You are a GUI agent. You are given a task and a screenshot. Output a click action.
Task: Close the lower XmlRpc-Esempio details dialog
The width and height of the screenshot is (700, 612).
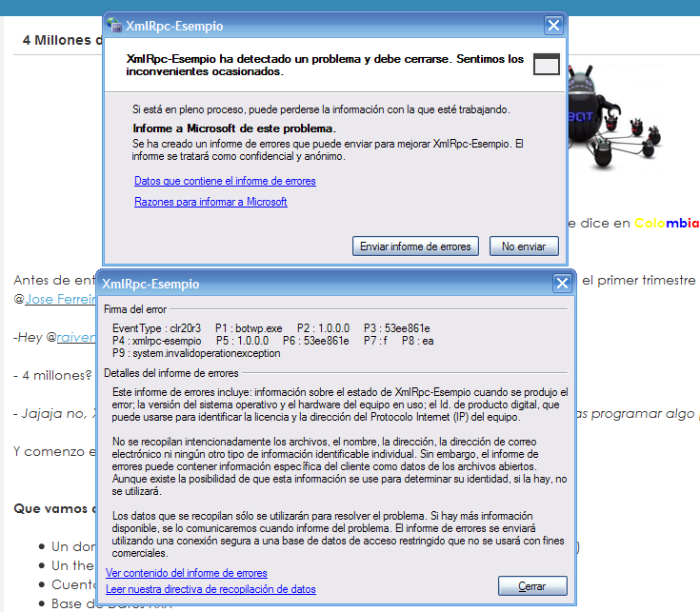pos(562,284)
